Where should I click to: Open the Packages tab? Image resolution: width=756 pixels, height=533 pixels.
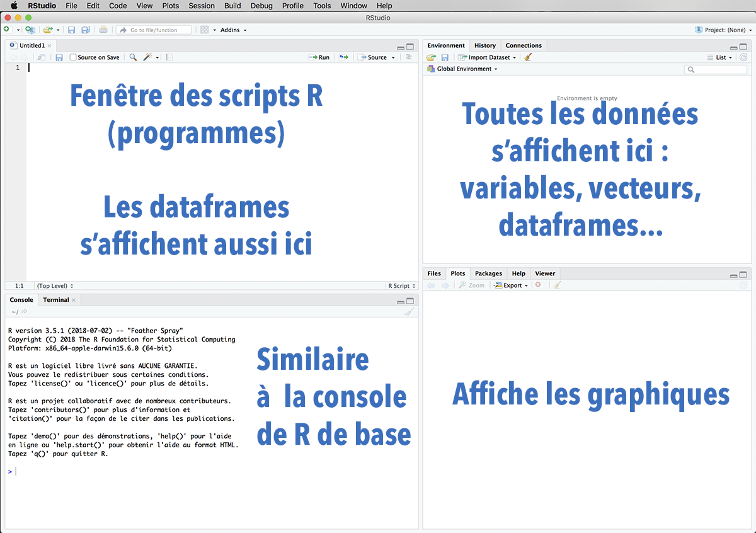coord(488,273)
